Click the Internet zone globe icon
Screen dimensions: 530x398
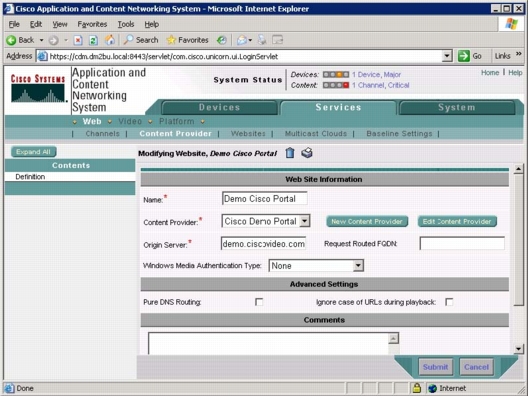[x=432, y=389]
